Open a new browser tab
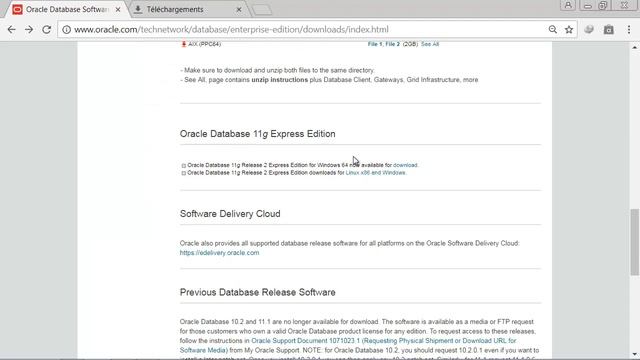This screenshot has height=360, width=640. coord(262,10)
